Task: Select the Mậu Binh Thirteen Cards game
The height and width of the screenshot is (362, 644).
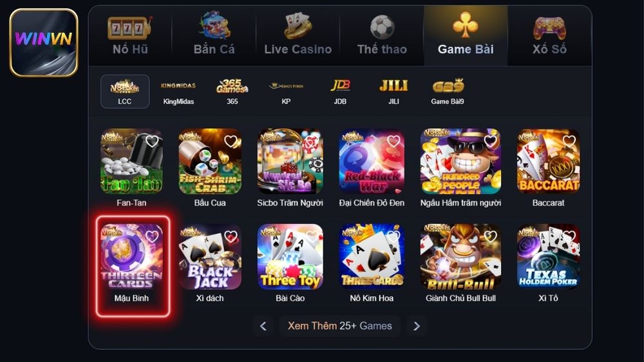Action: click(131, 256)
